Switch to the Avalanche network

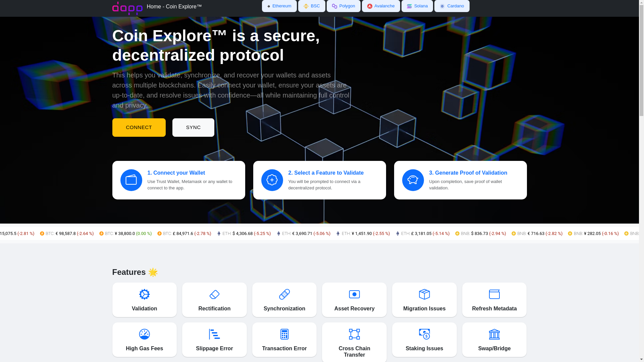[x=381, y=6]
